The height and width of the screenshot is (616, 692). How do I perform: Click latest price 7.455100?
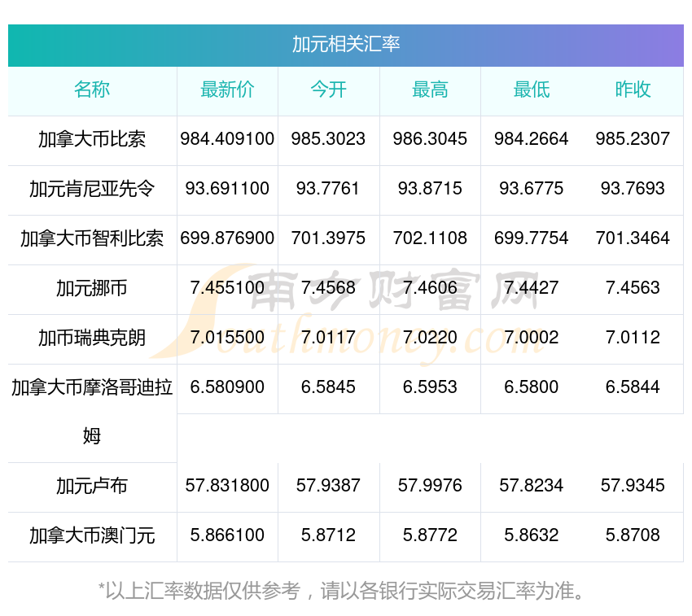point(227,288)
